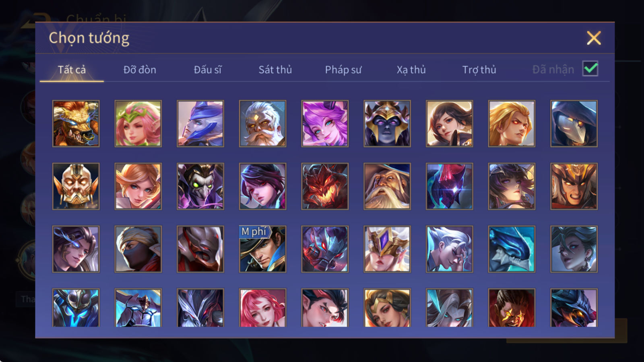This screenshot has height=362, width=644.
Task: Choose the white-bearded old warrior portrait
Action: [262, 123]
